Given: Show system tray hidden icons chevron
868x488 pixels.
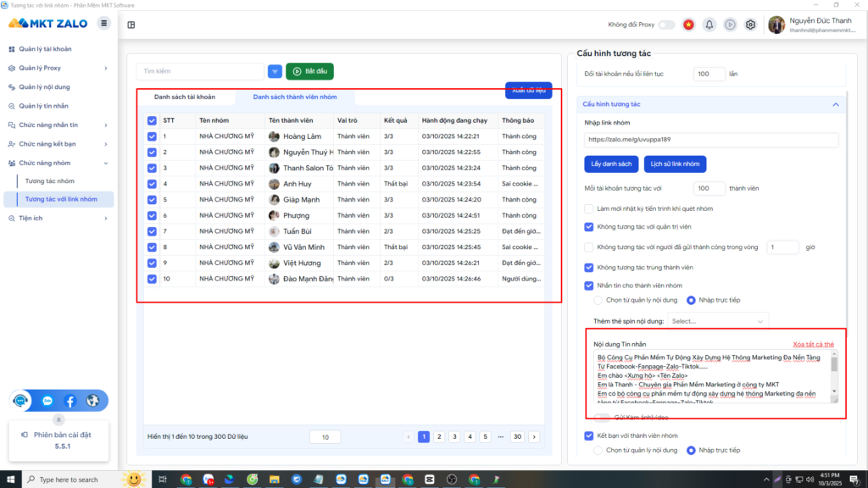Looking at the screenshot, I should pyautogui.click(x=766, y=480).
